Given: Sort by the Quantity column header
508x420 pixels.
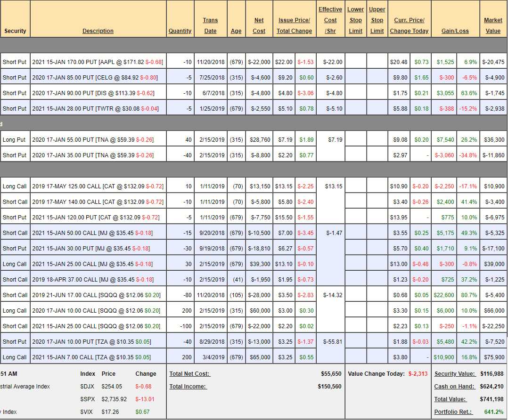Looking at the screenshot, I should pyautogui.click(x=180, y=31).
